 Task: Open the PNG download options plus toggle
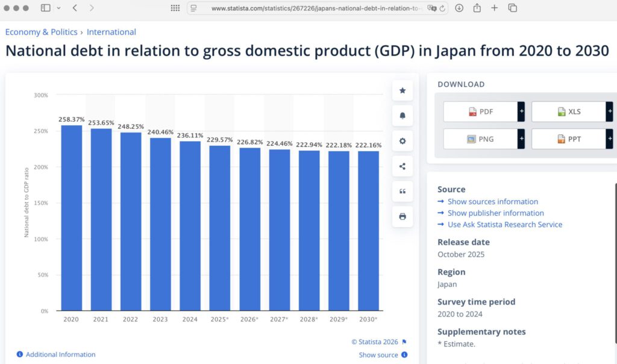pos(522,139)
